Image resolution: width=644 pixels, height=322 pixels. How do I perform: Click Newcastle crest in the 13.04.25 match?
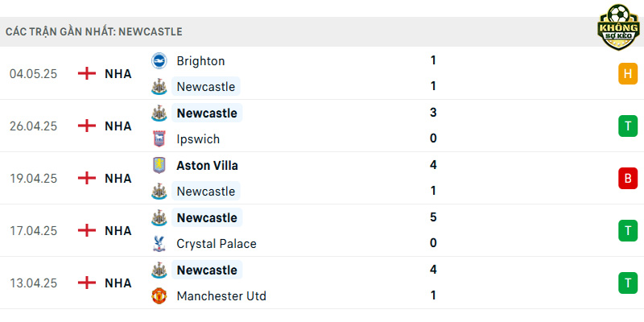(x=159, y=270)
